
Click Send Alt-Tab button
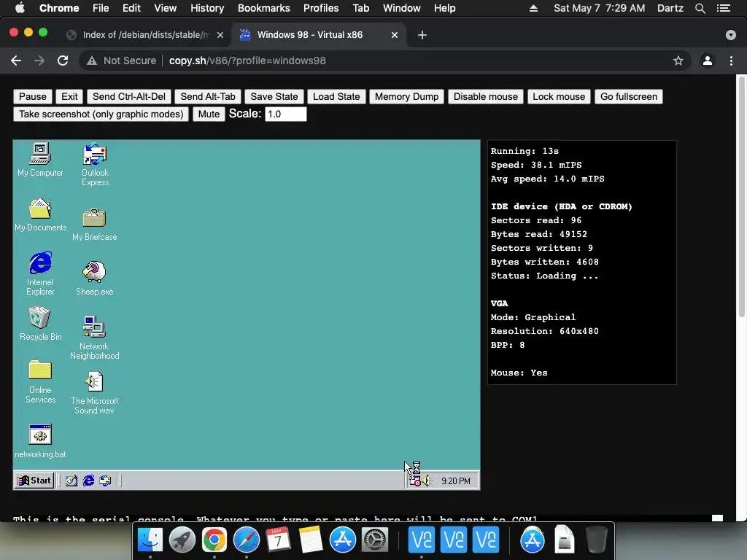pyautogui.click(x=208, y=97)
